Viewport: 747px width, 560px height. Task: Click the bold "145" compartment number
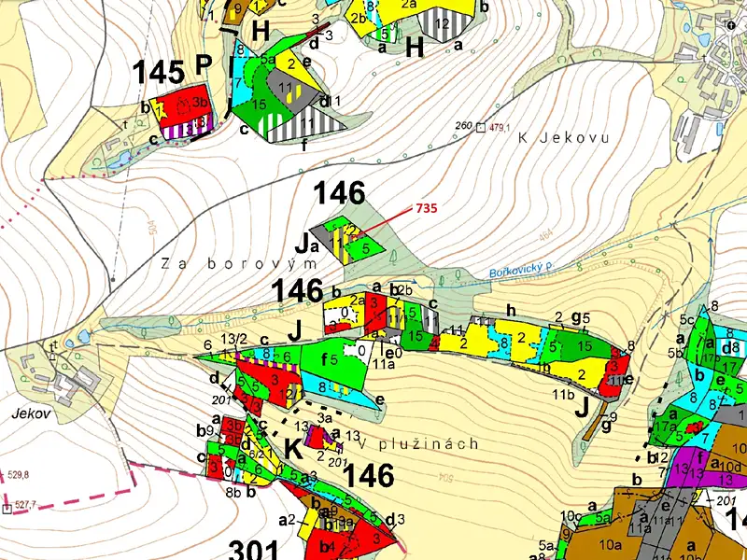pos(159,73)
